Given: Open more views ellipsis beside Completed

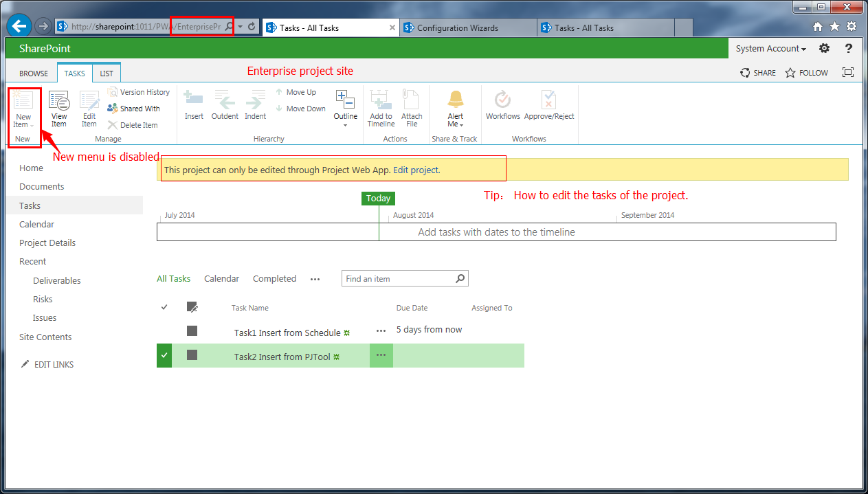Looking at the screenshot, I should coord(315,279).
